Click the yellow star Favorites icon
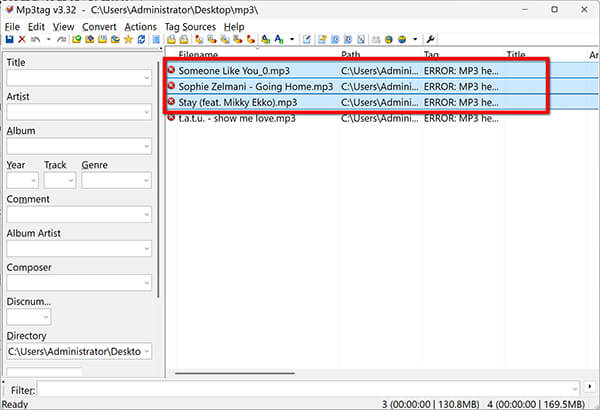The width and height of the screenshot is (600, 410). click(x=128, y=39)
